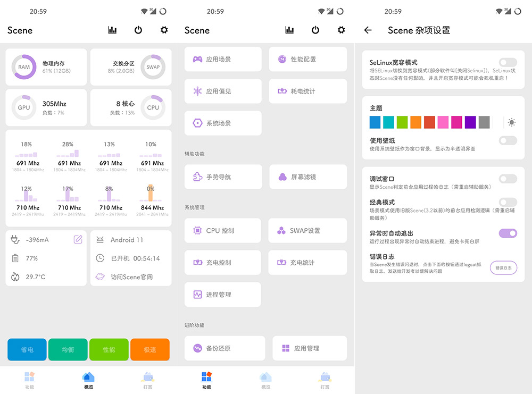Open the CPU 控制 panel
Image resolution: width=532 pixels, height=394 pixels.
(222, 230)
